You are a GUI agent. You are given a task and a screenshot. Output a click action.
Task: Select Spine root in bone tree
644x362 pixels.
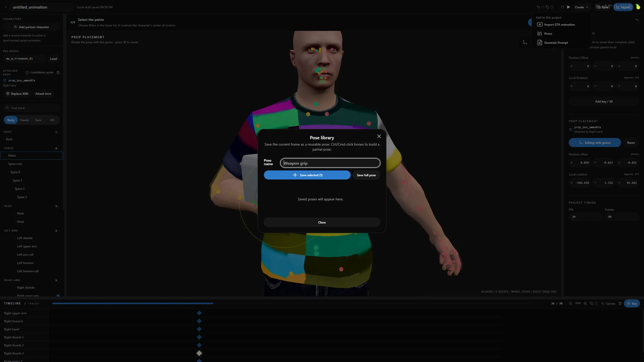[x=15, y=164]
